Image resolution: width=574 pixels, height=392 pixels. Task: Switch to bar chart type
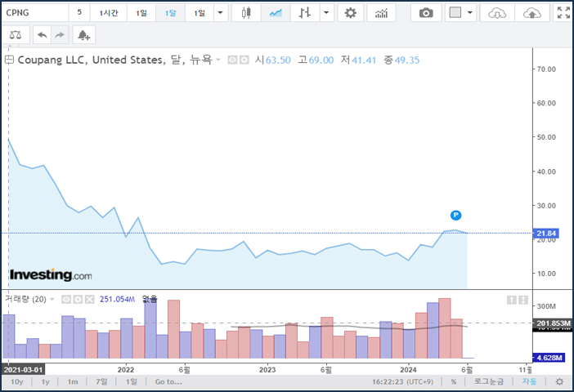tap(305, 13)
